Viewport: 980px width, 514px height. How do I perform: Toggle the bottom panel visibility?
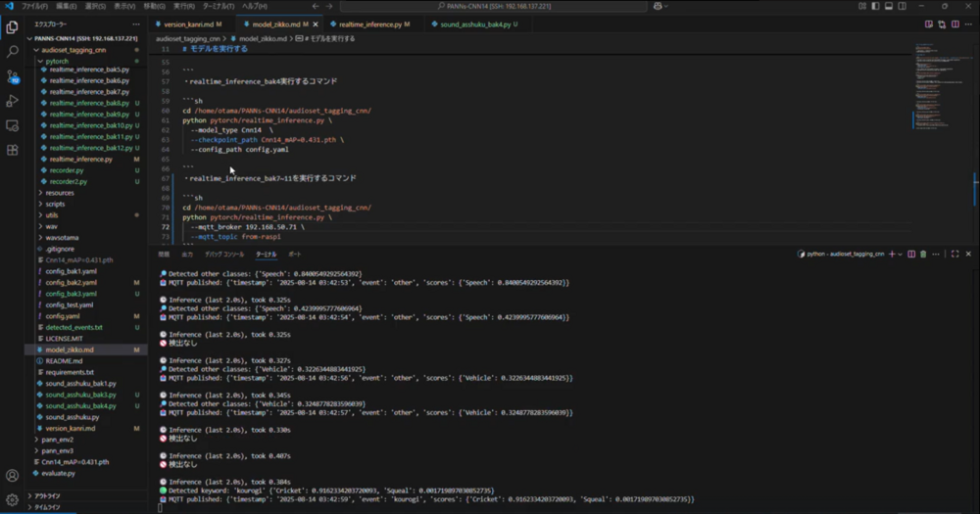[x=889, y=6]
